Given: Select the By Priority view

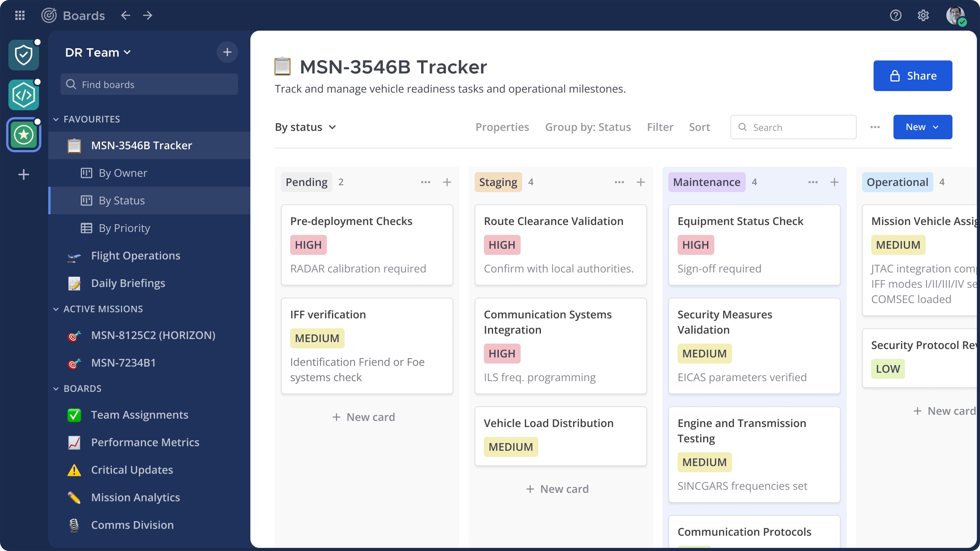Looking at the screenshot, I should tap(124, 228).
